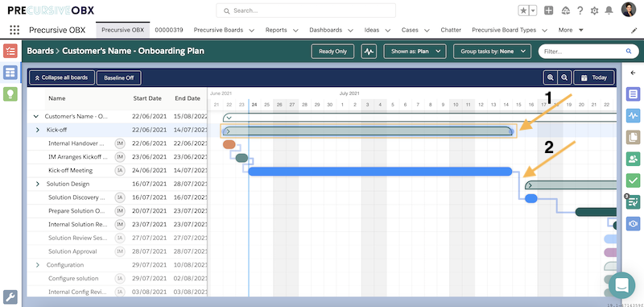Toggle Baseline Off button
The width and height of the screenshot is (644, 307).
[118, 77]
